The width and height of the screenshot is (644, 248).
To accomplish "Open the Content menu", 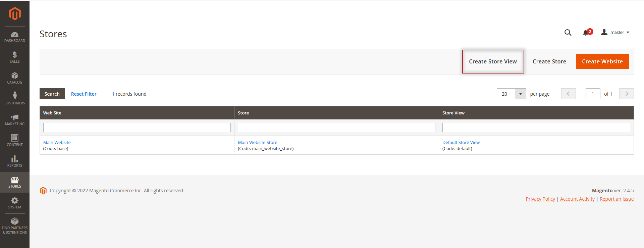I will [x=15, y=141].
